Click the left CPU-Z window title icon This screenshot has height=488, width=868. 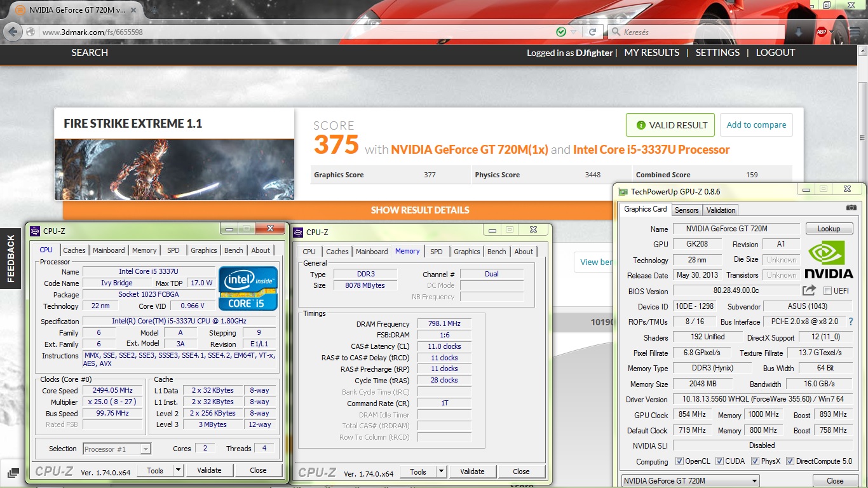(36, 231)
